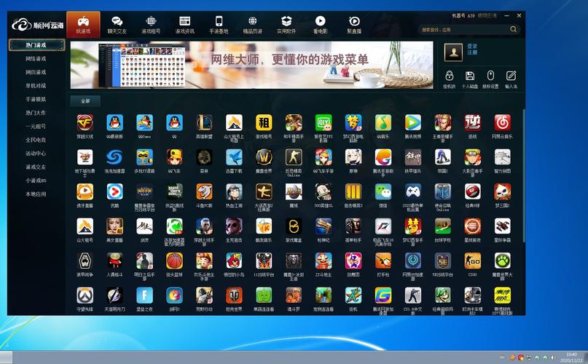Open the Fortnite (堡垒之夜) F icon
The width and height of the screenshot is (588, 364).
point(144,296)
